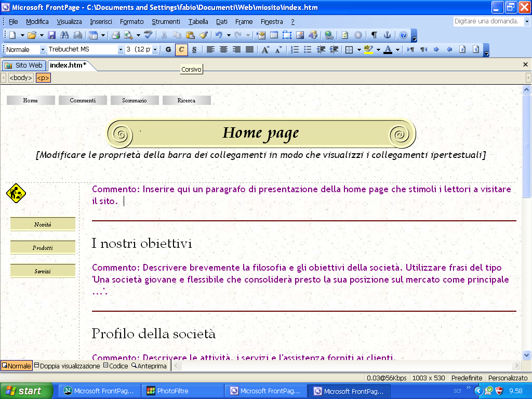
Task: Run the ABC spelling check
Action: [x=148, y=35]
